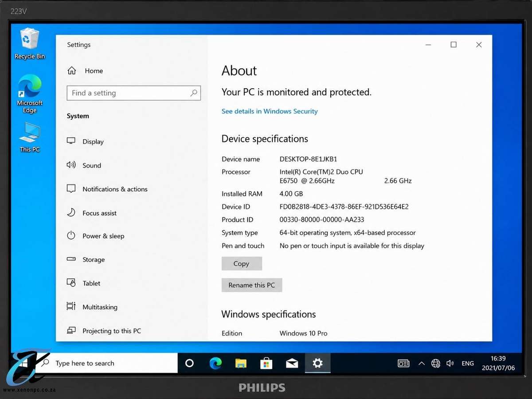Click the Display monitor icon

pyautogui.click(x=71, y=141)
